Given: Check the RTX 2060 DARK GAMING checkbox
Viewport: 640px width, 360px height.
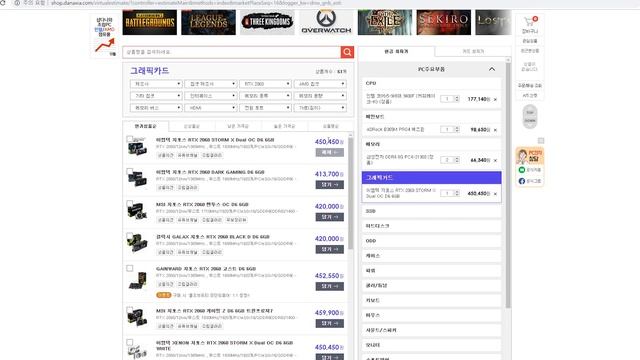Looking at the screenshot, I should pos(129,171).
